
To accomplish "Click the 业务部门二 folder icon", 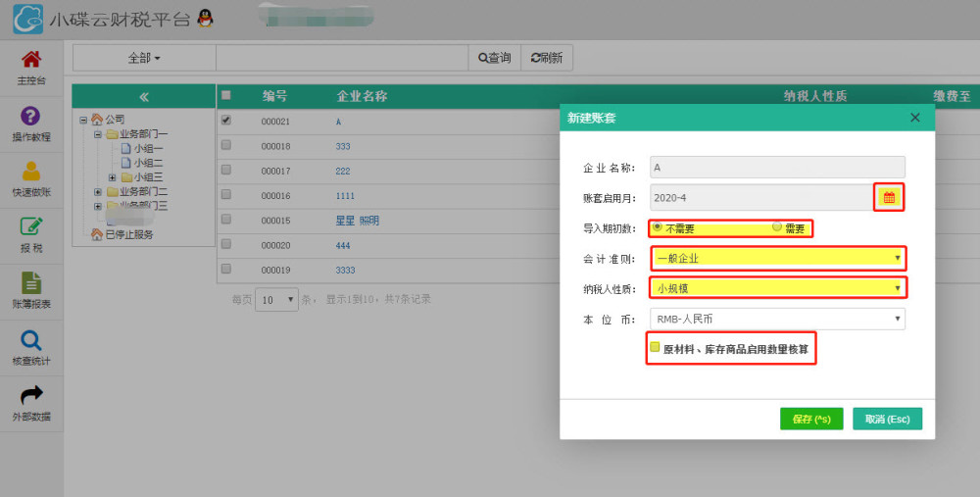I will [x=112, y=191].
